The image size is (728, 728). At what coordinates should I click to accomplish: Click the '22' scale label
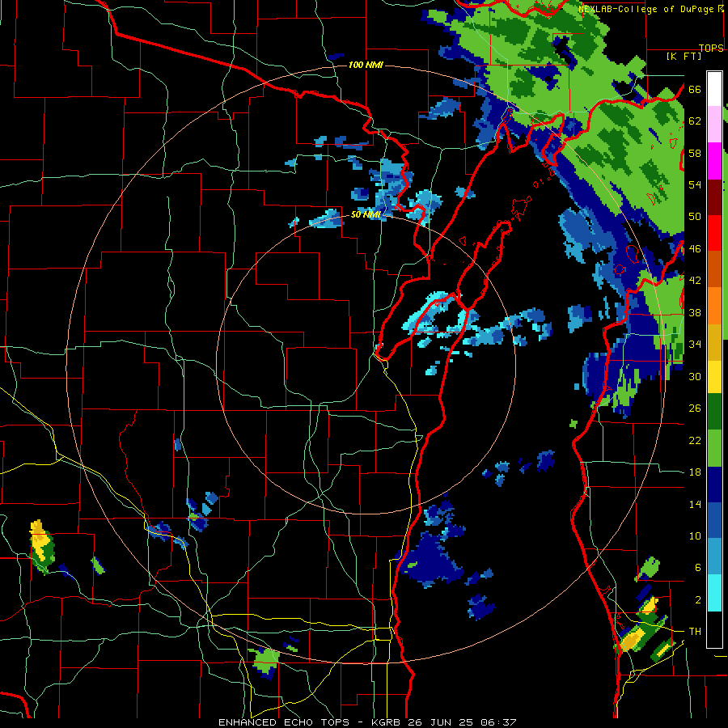coord(695,440)
